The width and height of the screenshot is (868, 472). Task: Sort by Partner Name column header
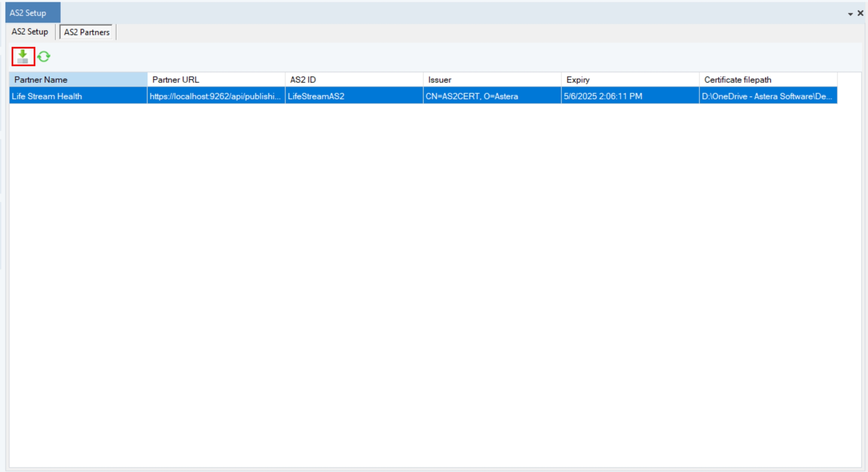pos(78,80)
